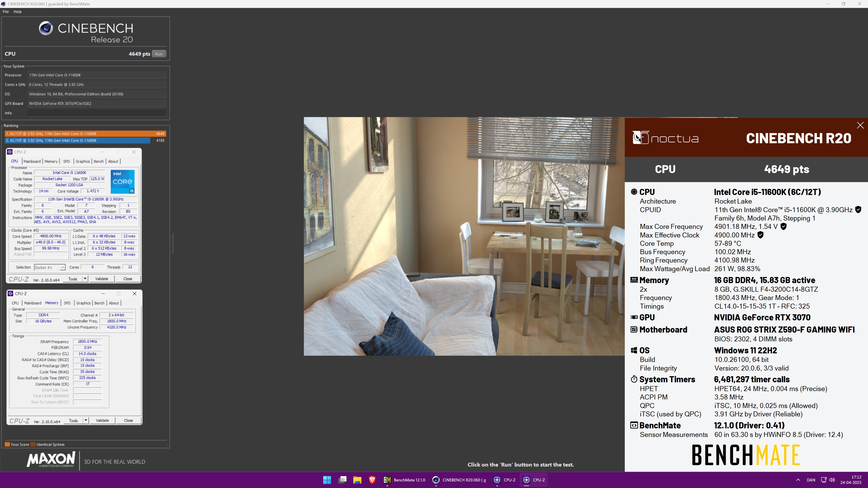This screenshot has height=488, width=868.
Task: Switch to BenchMate 12.1.0 taskbar item
Action: click(x=404, y=480)
